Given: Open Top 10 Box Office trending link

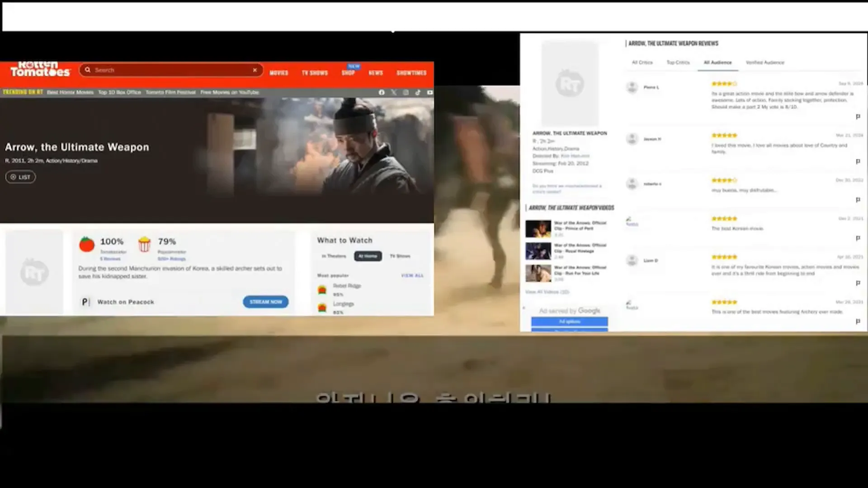Looking at the screenshot, I should [x=119, y=92].
